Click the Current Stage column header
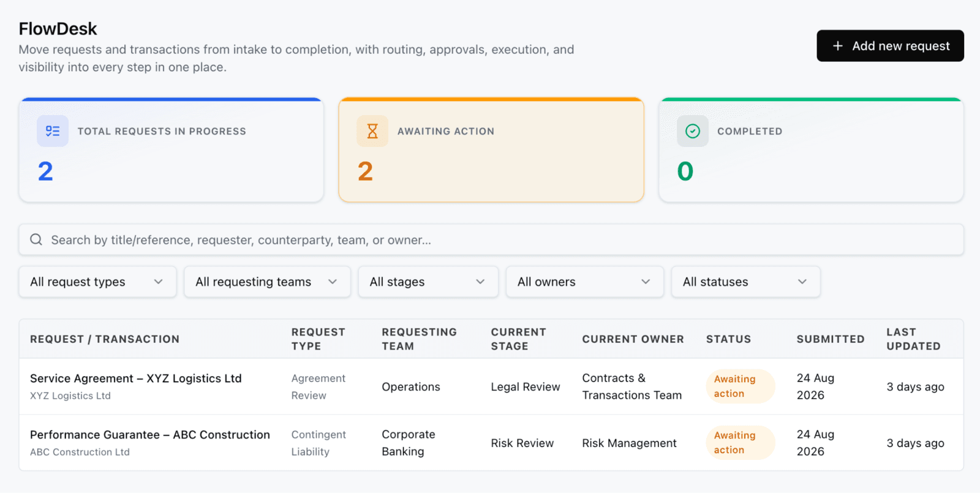Screen dimensions: 980x493 [519, 339]
